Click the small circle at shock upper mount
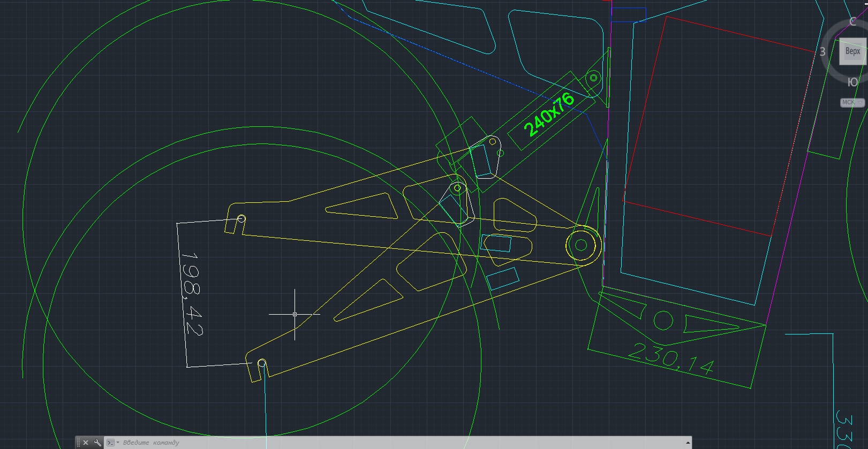The image size is (868, 449). pyautogui.click(x=593, y=78)
